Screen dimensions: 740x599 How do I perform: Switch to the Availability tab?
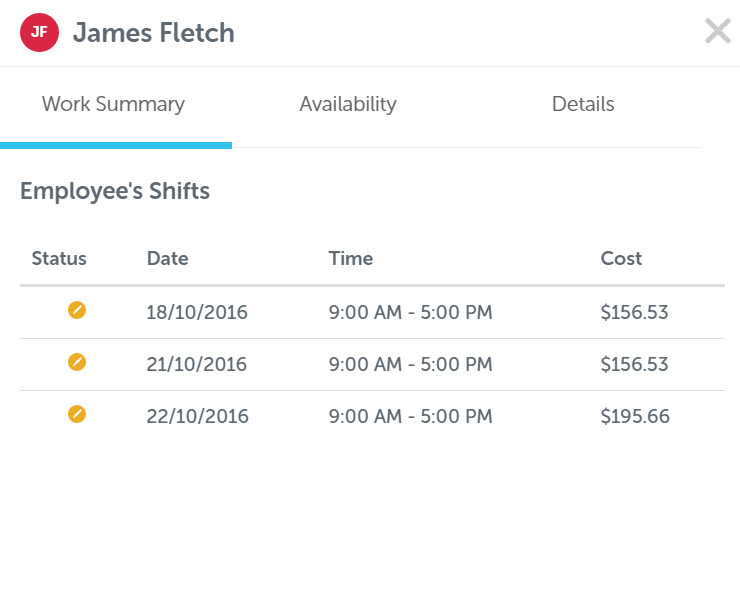coord(348,104)
